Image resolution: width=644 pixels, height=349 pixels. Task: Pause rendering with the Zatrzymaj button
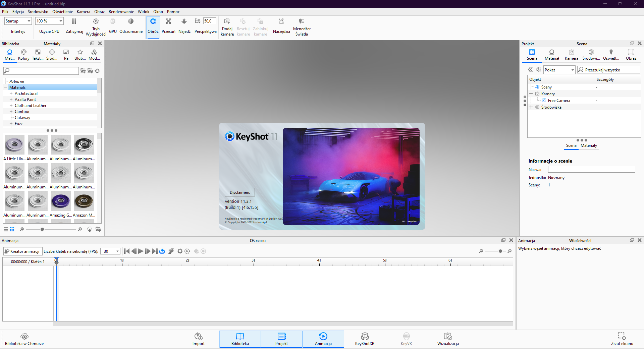coord(74,26)
